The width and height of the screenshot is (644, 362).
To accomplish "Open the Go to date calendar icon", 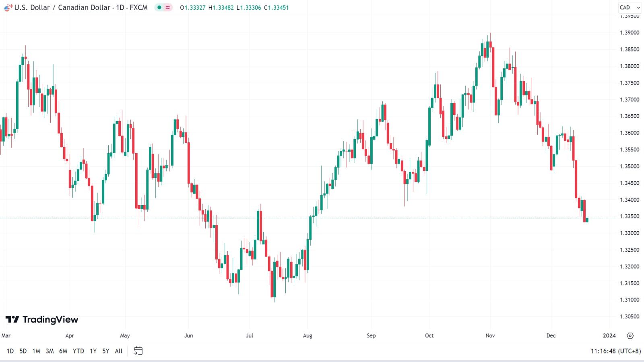I will (x=138, y=351).
